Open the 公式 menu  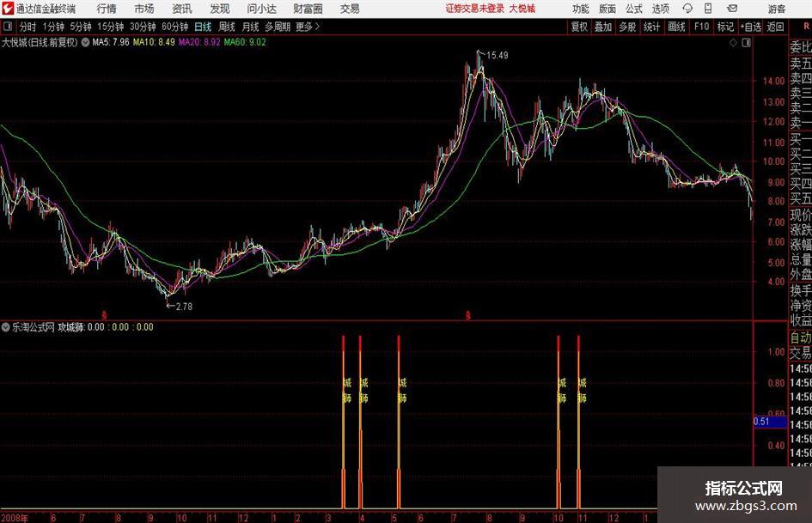tap(633, 9)
